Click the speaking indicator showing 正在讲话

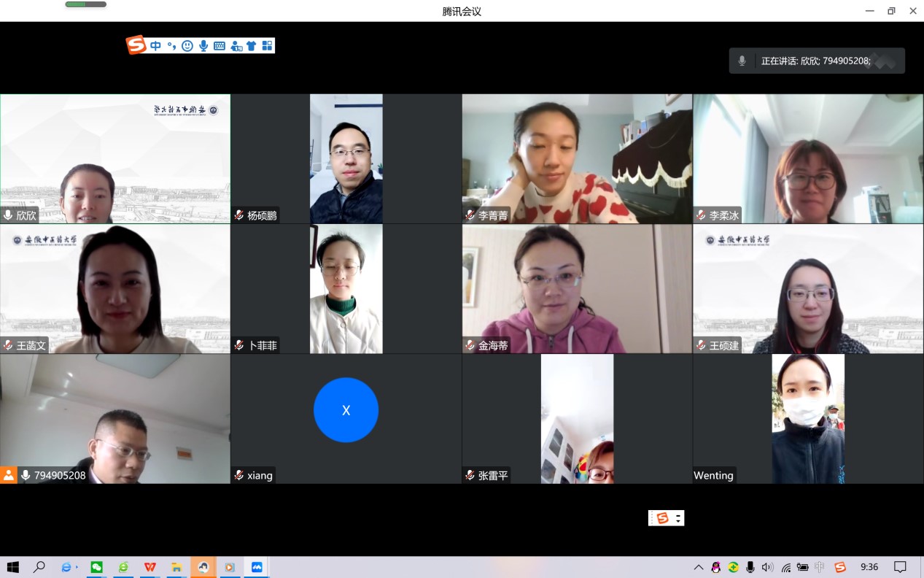(816, 61)
